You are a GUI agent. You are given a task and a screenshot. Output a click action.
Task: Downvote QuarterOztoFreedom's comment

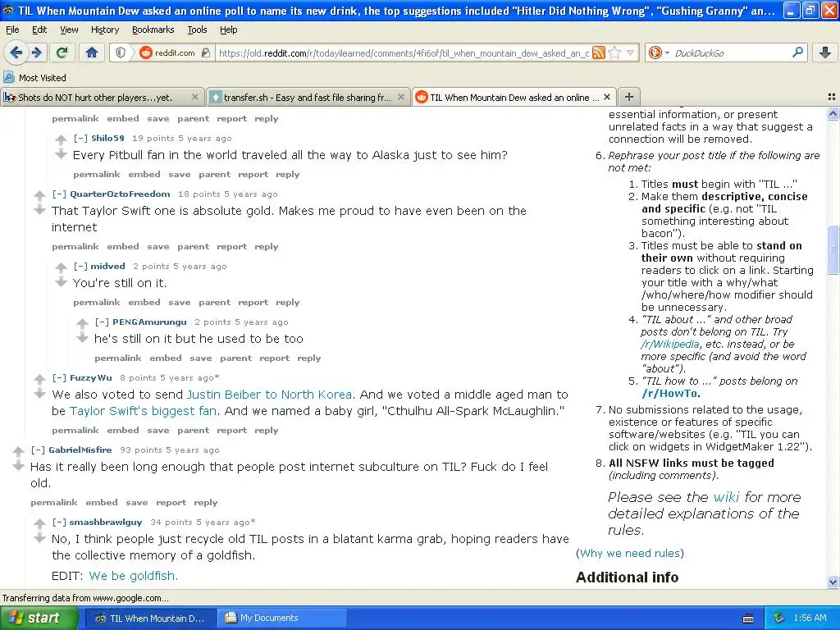coord(39,210)
